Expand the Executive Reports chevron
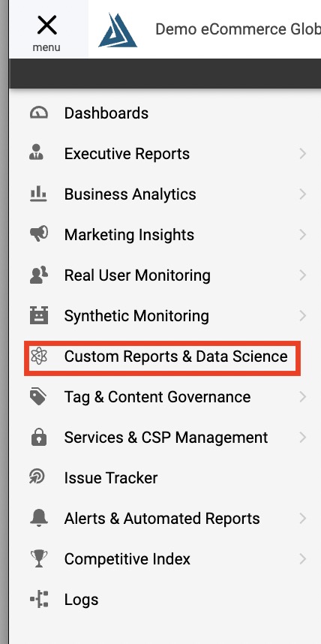321x644 pixels. click(x=303, y=154)
